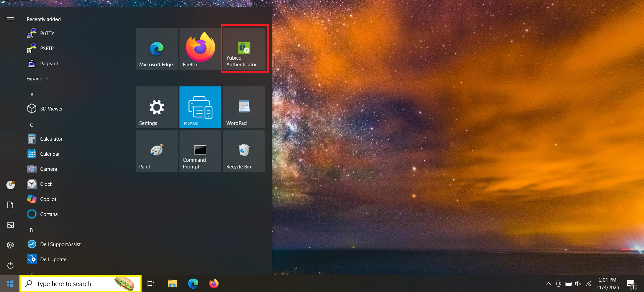Click the C letter group header
644x292 pixels.
point(32,125)
